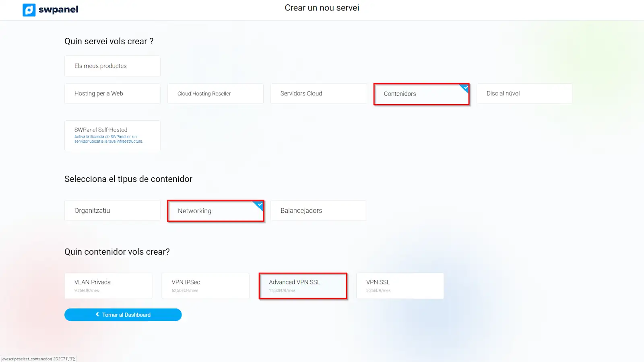The image size is (644, 362).
Task: Switch to Balancejadors container type
Action: pos(318,211)
